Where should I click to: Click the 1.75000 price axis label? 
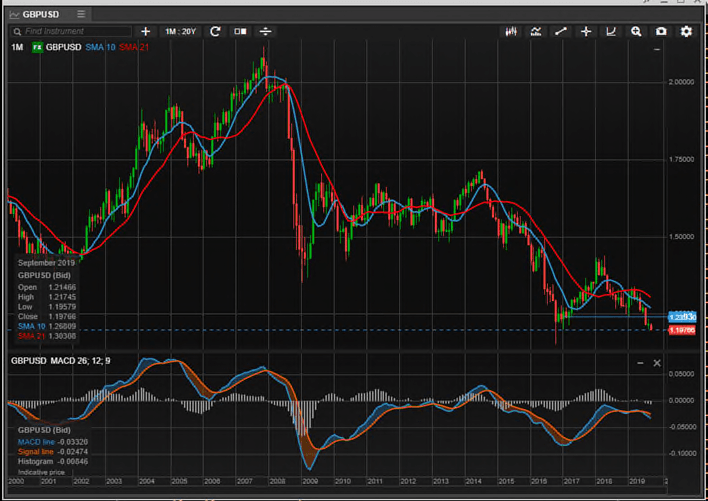[x=681, y=159]
